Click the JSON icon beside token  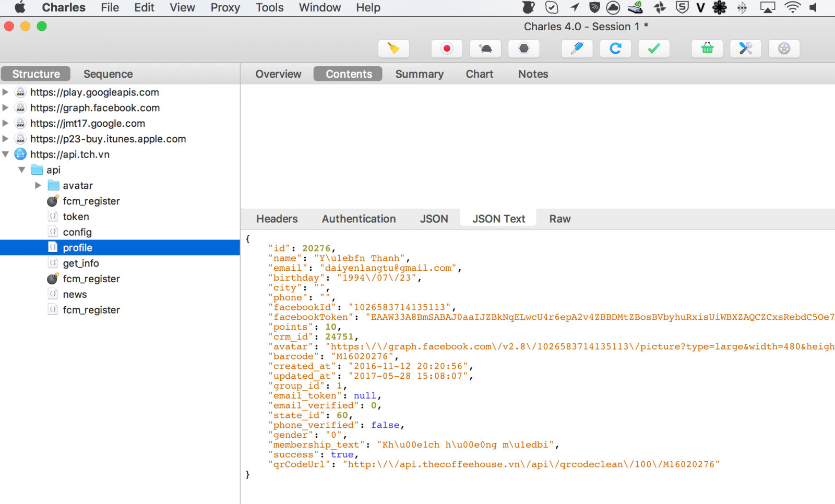(x=53, y=217)
